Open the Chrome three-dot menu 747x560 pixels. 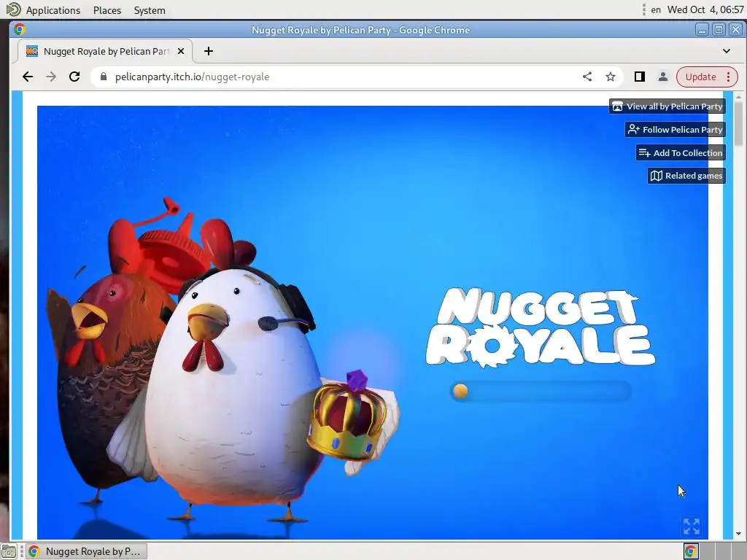(x=729, y=77)
